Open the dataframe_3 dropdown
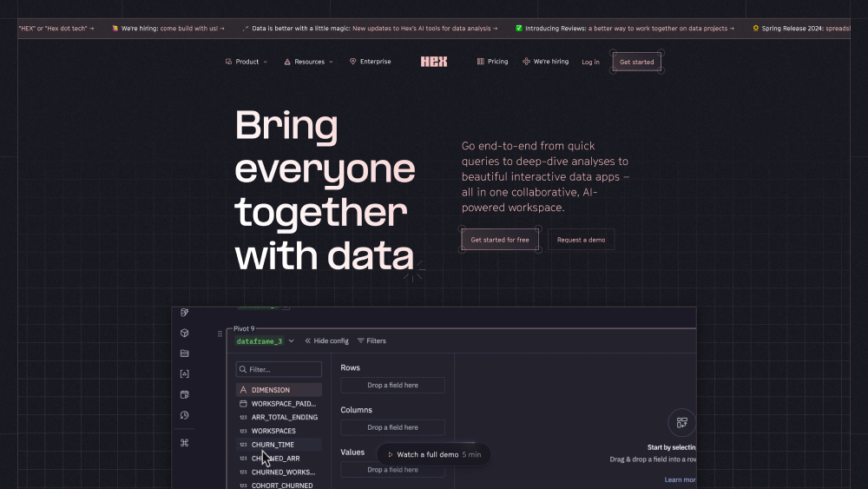Screen dimensions: 868x489 [265, 341]
